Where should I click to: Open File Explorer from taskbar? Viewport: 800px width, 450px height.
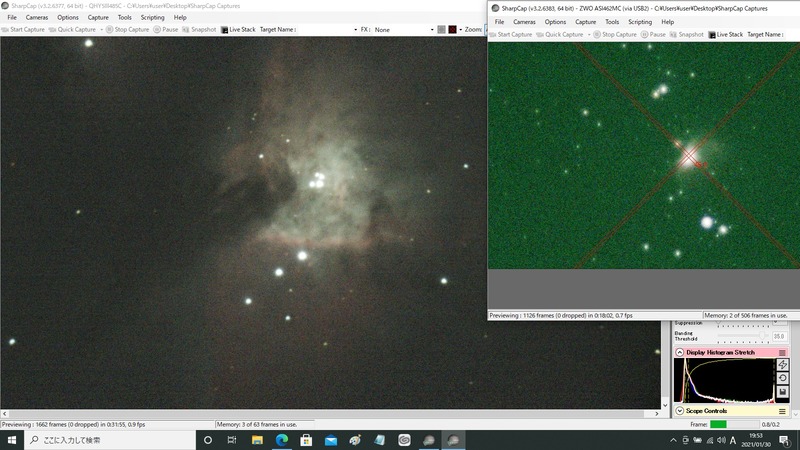257,440
